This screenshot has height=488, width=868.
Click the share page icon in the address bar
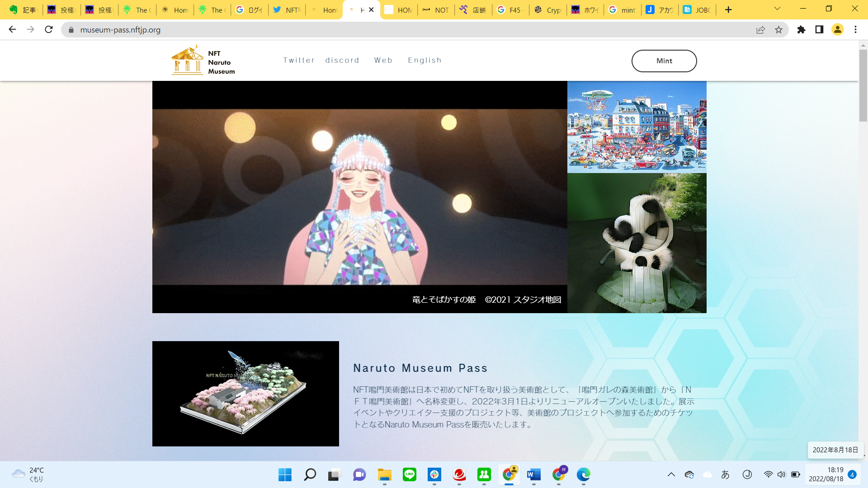(760, 30)
